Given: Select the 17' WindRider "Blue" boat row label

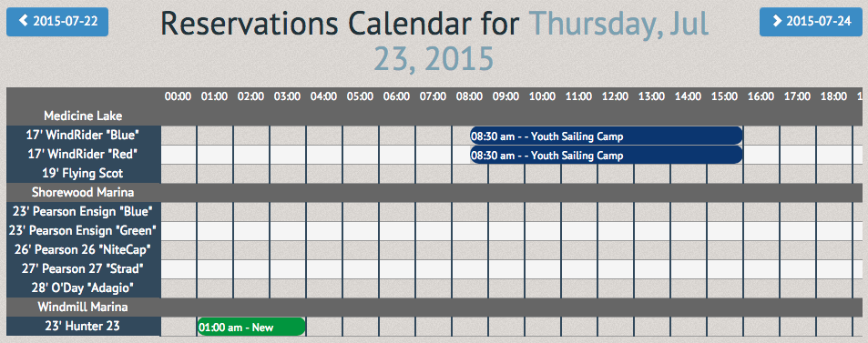Looking at the screenshot, I should click(83, 135).
